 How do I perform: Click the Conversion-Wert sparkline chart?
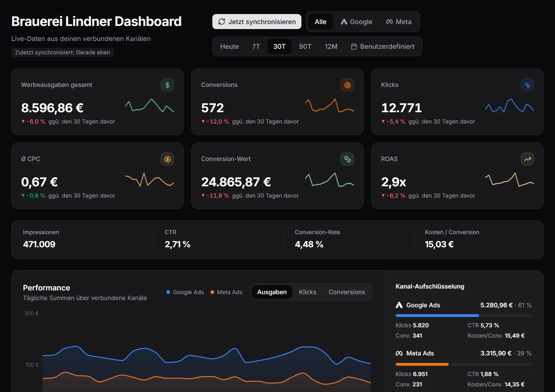coord(330,179)
